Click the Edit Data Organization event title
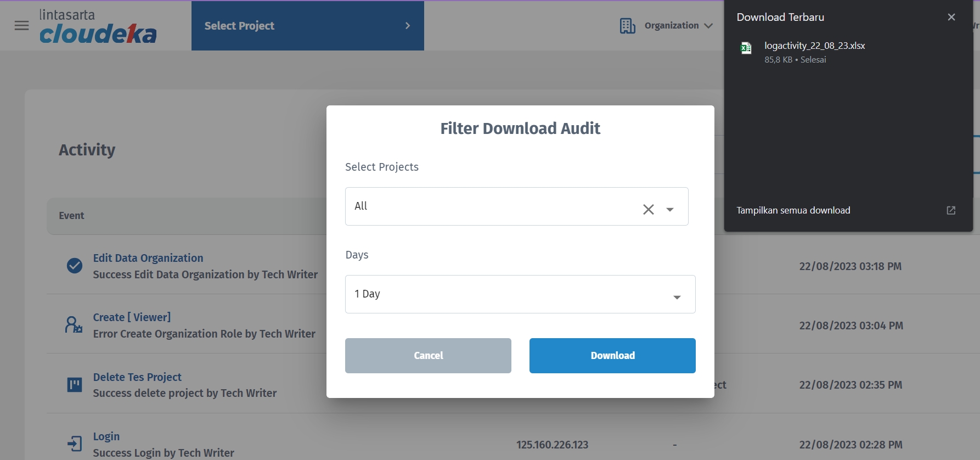This screenshot has width=980, height=460. (148, 258)
